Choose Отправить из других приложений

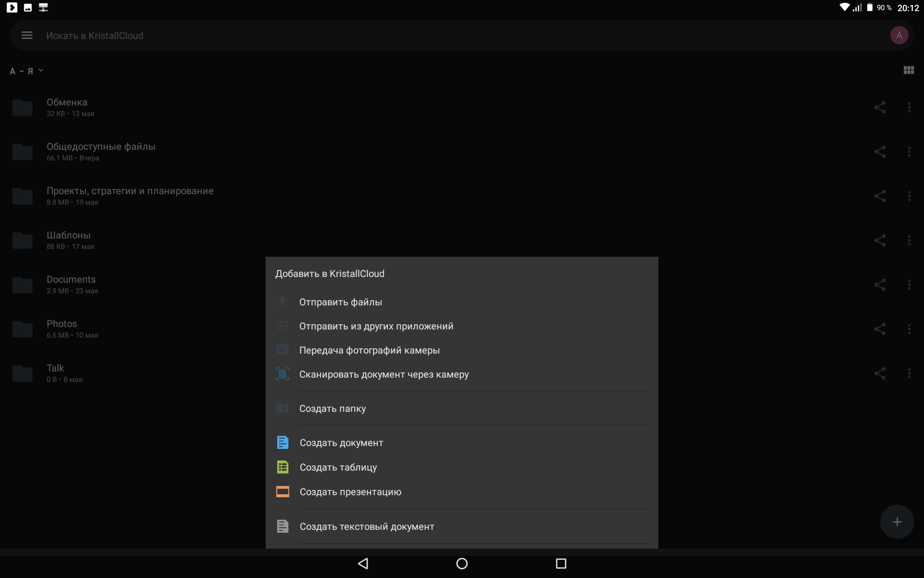click(x=376, y=326)
